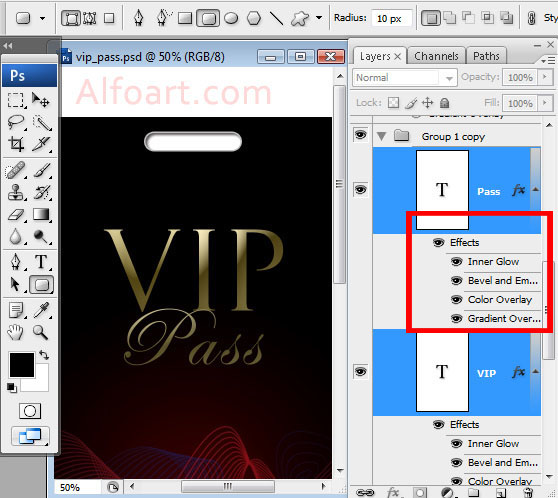
Task: Hide Color Overlay effect on Pass layer
Action: click(457, 300)
